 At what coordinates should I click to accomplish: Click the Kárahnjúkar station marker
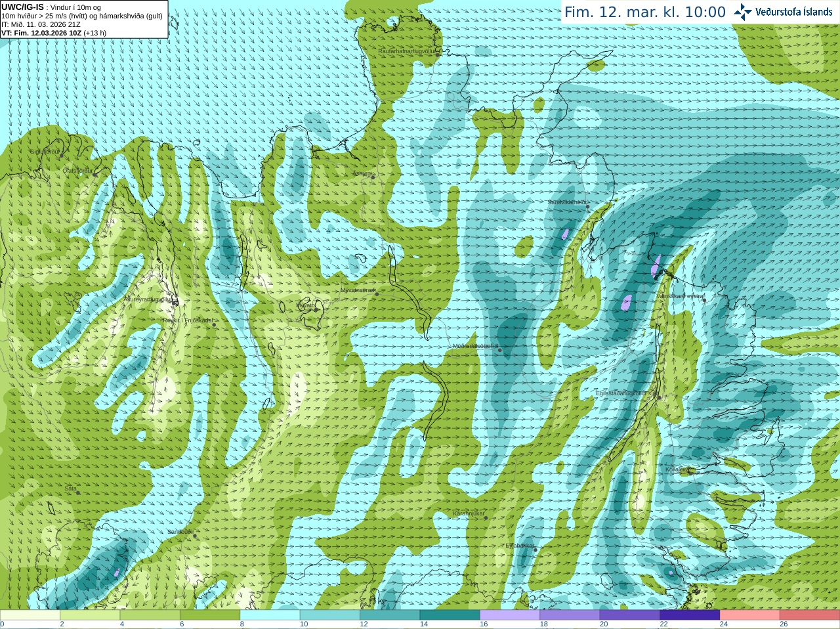coord(486,517)
